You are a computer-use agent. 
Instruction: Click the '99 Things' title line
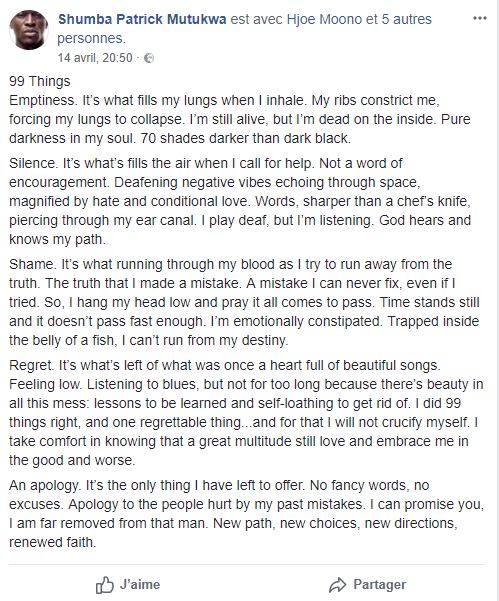coord(40,81)
